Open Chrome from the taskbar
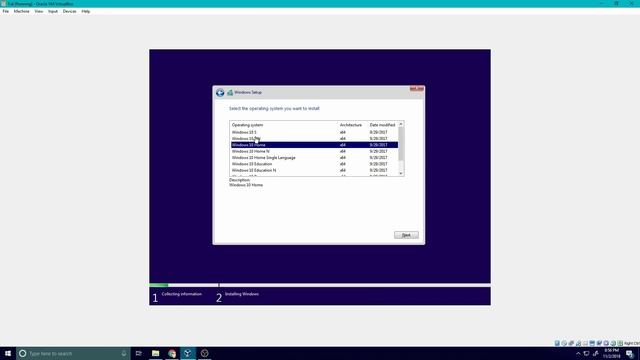 pos(172,353)
